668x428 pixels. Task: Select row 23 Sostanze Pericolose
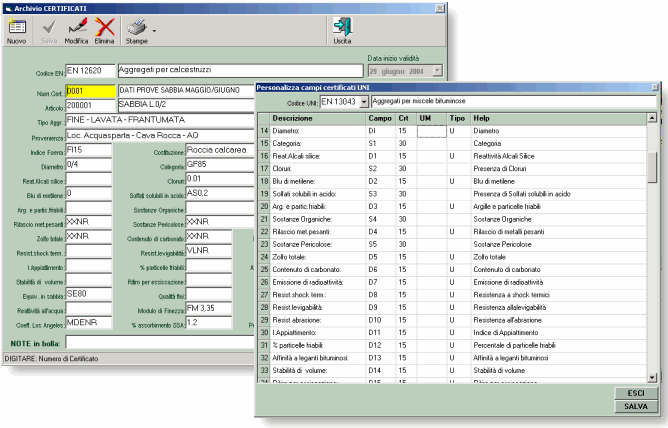click(452, 244)
